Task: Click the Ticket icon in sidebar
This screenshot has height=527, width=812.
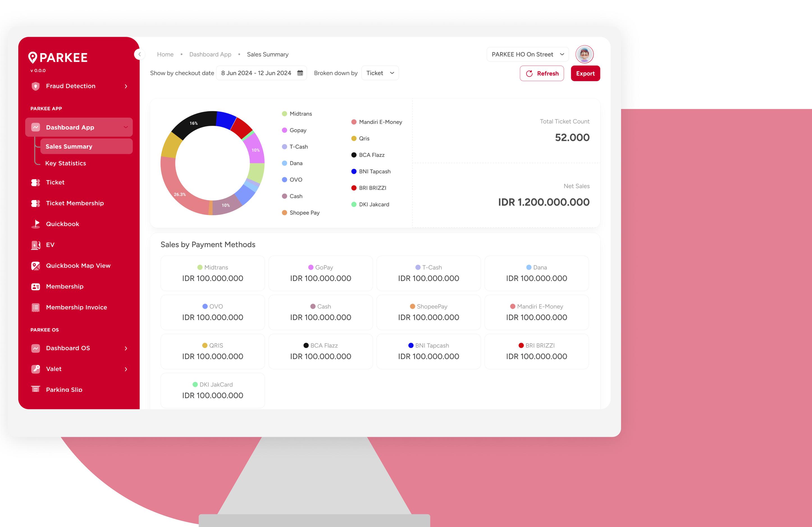Action: [x=35, y=183]
